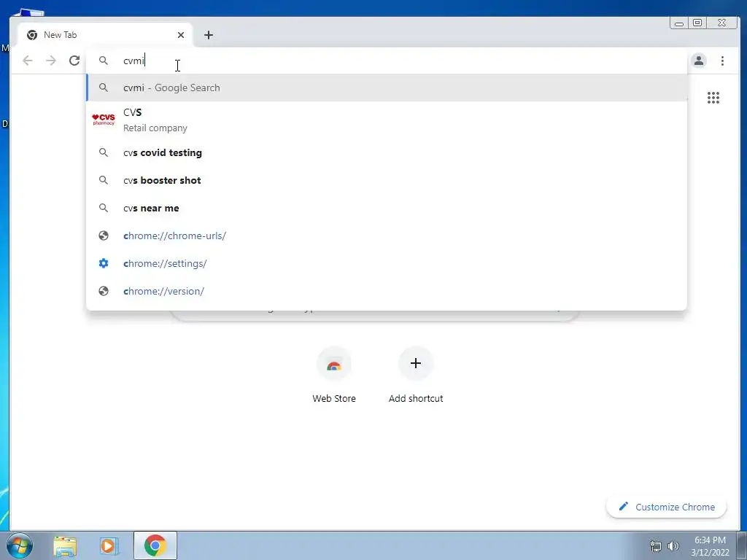The image size is (747, 560).
Task: Click the Show desktop strip at the taskbar's end
Action: tap(742, 545)
